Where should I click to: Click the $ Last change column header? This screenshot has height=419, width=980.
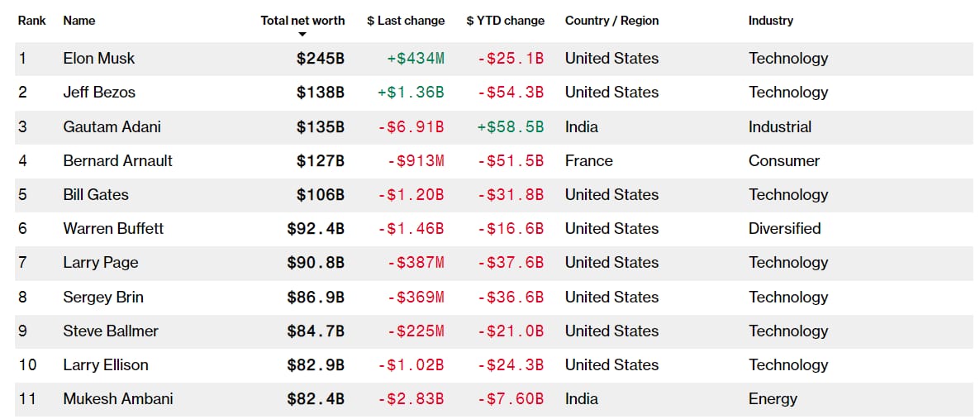pos(406,21)
